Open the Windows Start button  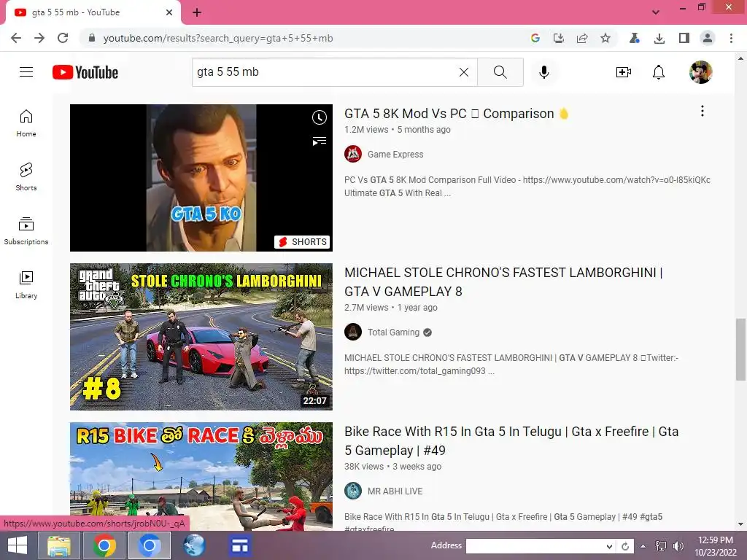point(18,545)
